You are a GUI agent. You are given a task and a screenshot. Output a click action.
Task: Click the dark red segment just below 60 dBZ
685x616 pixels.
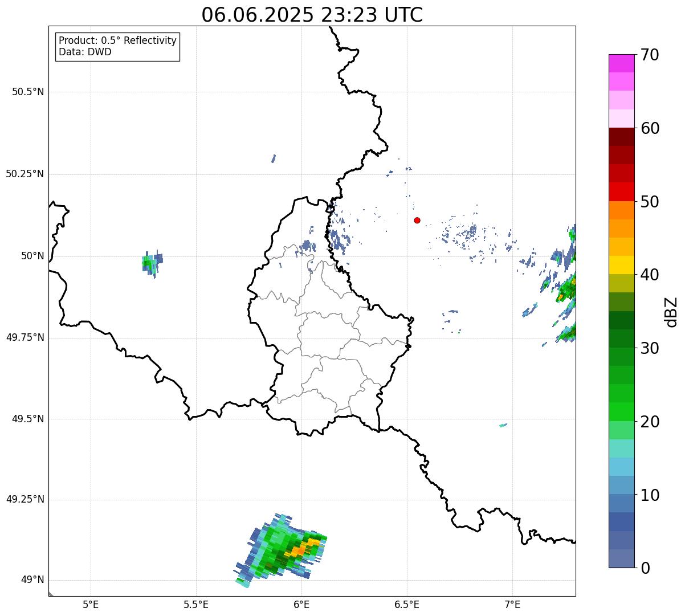(x=621, y=137)
